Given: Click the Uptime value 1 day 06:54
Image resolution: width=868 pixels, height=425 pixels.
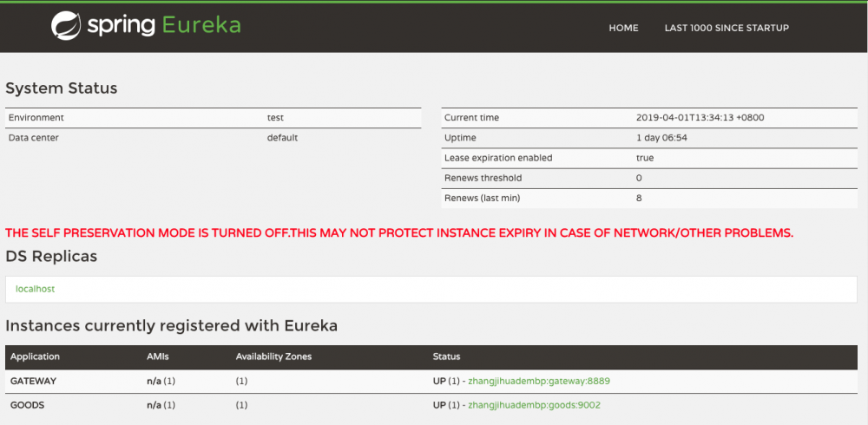Looking at the screenshot, I should click(661, 138).
